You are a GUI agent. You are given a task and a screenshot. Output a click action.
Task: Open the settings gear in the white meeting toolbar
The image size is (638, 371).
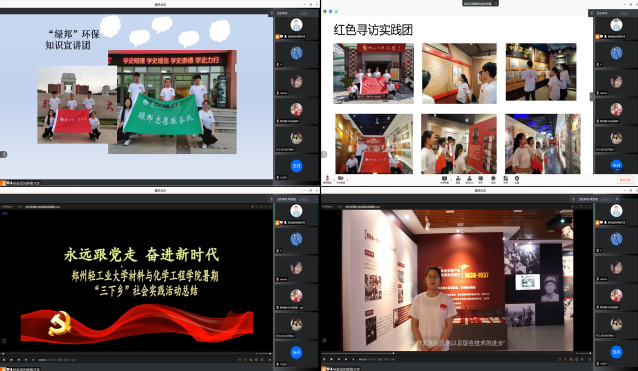pos(517,179)
